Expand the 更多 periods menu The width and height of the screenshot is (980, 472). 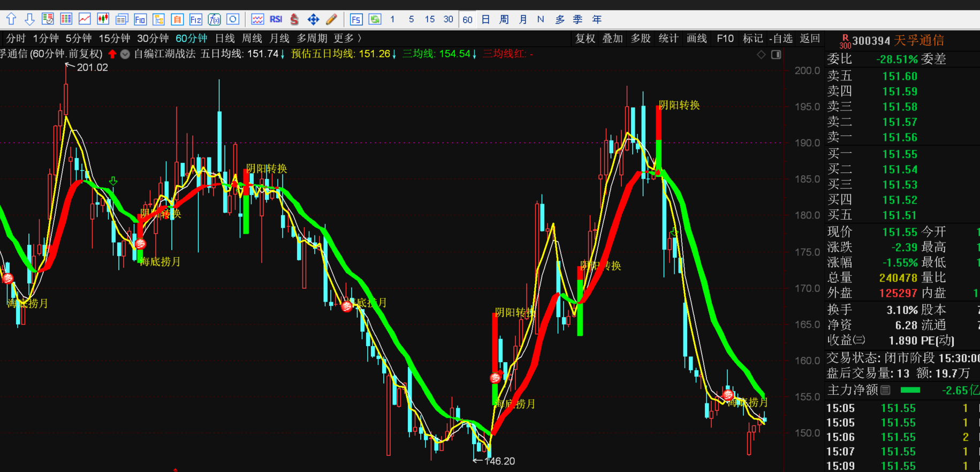coord(348,39)
